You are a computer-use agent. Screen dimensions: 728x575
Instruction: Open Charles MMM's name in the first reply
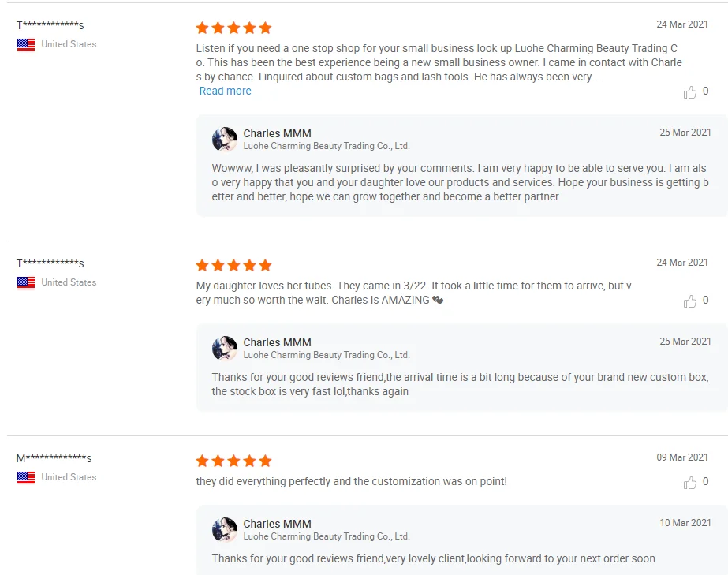[x=277, y=133]
